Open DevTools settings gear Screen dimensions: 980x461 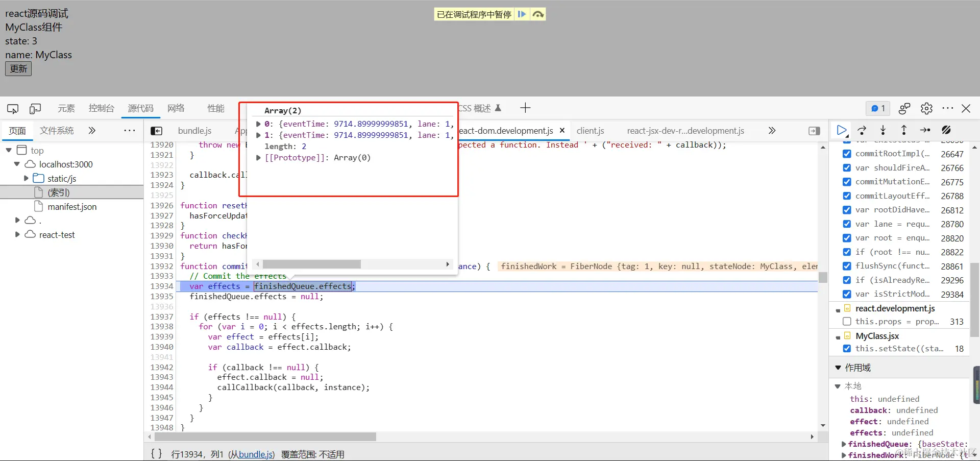coord(926,108)
